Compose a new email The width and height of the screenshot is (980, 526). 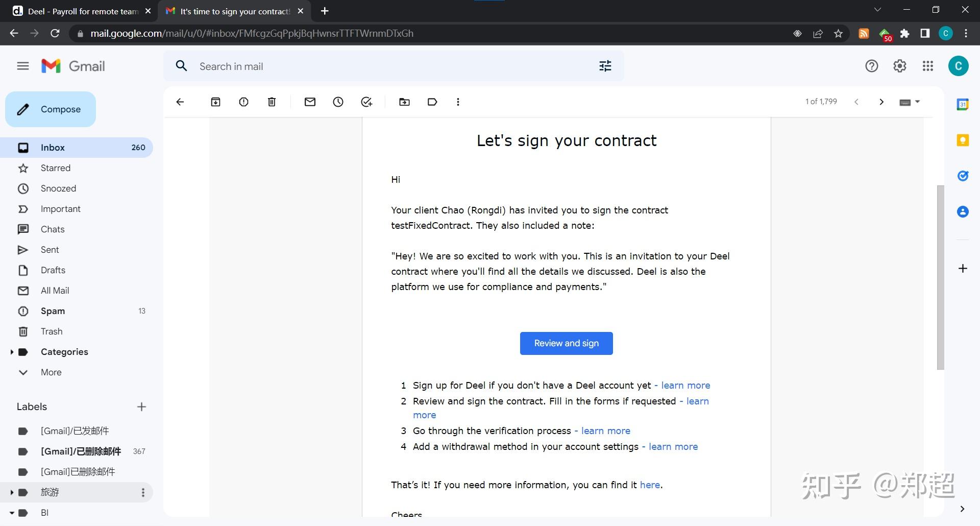point(51,109)
